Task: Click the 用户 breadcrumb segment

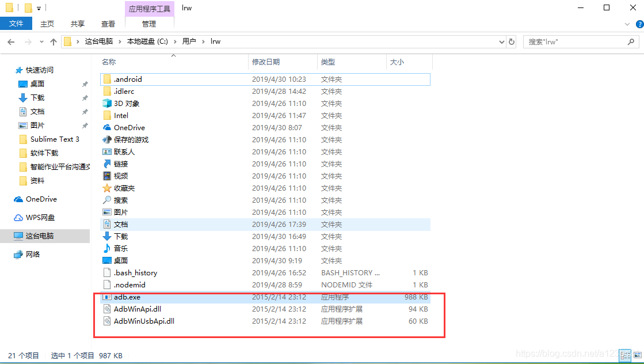Action: coord(189,41)
